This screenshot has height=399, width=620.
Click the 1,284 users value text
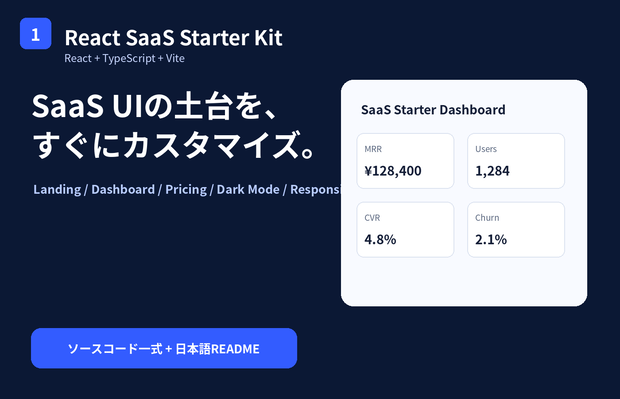[492, 171]
